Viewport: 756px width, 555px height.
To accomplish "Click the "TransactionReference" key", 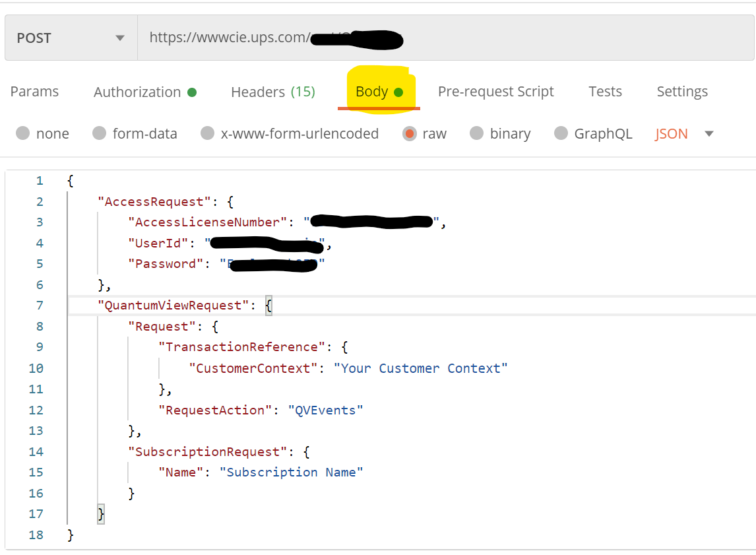I will pyautogui.click(x=242, y=347).
